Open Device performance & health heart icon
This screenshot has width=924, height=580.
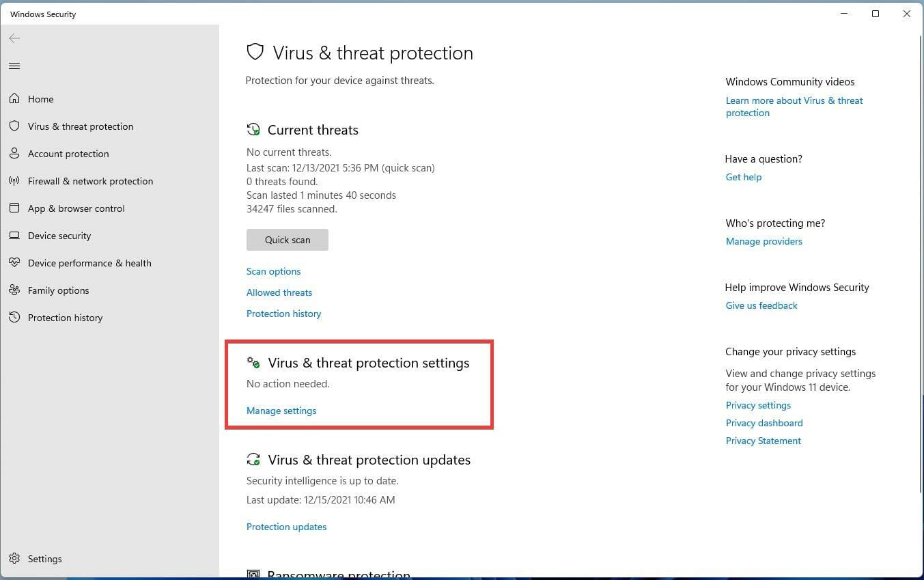click(14, 263)
